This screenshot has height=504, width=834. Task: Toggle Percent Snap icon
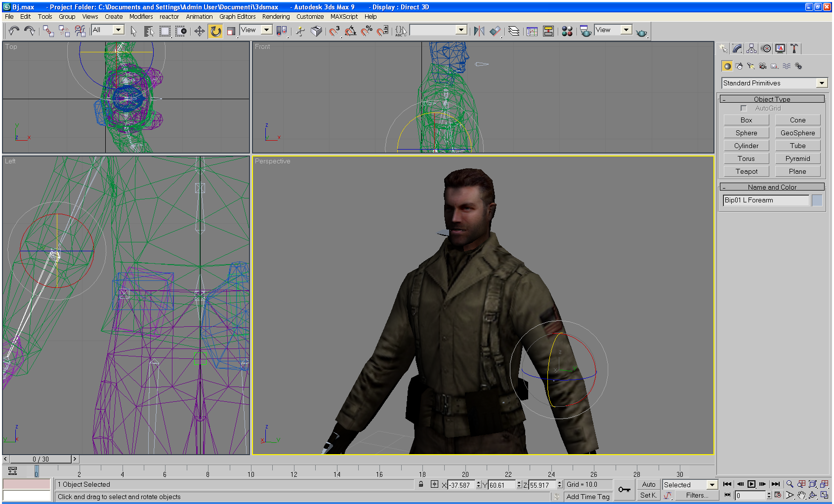[367, 31]
